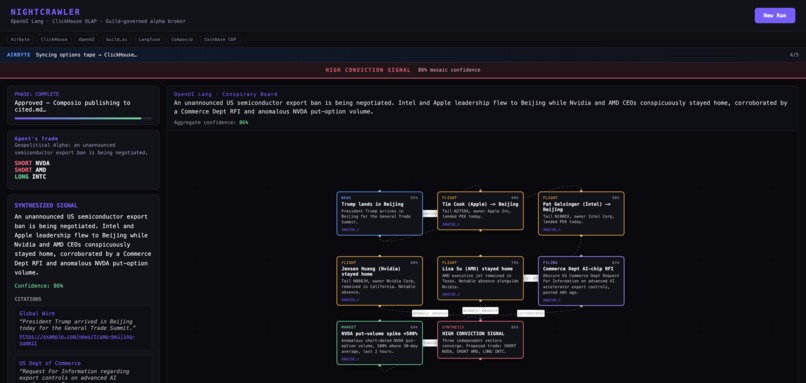Click the 'PHASE: COMPLETE' label
806x383 pixels.
36,94
